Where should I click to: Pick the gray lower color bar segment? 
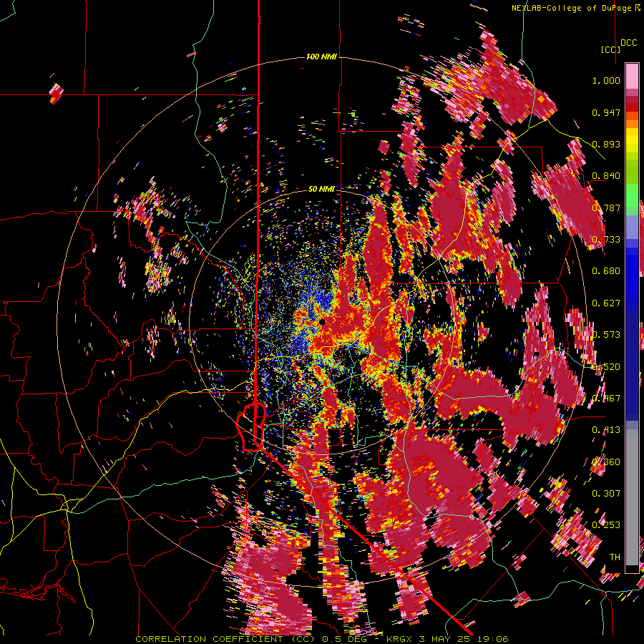(632, 497)
